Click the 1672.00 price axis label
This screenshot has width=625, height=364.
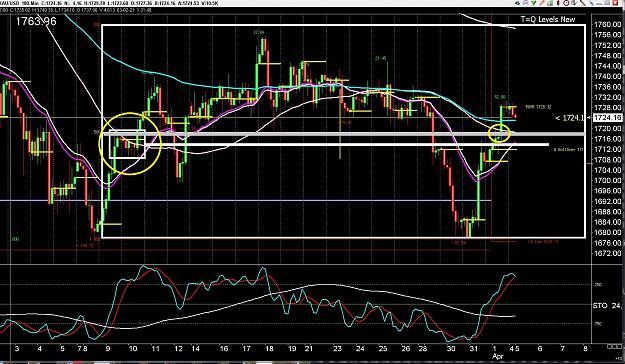pos(608,253)
